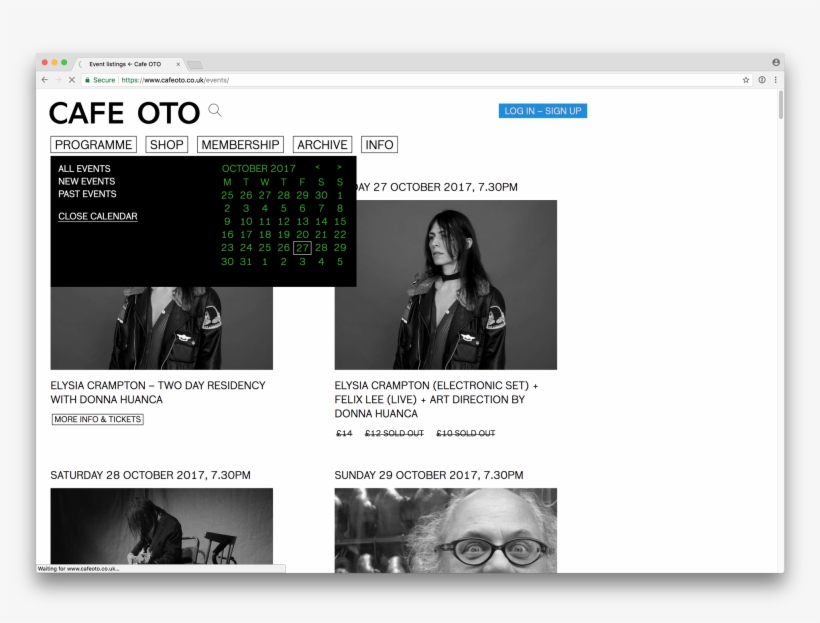This screenshot has height=623, width=820.
Task: Go back using the browser back arrow
Action: point(44,80)
